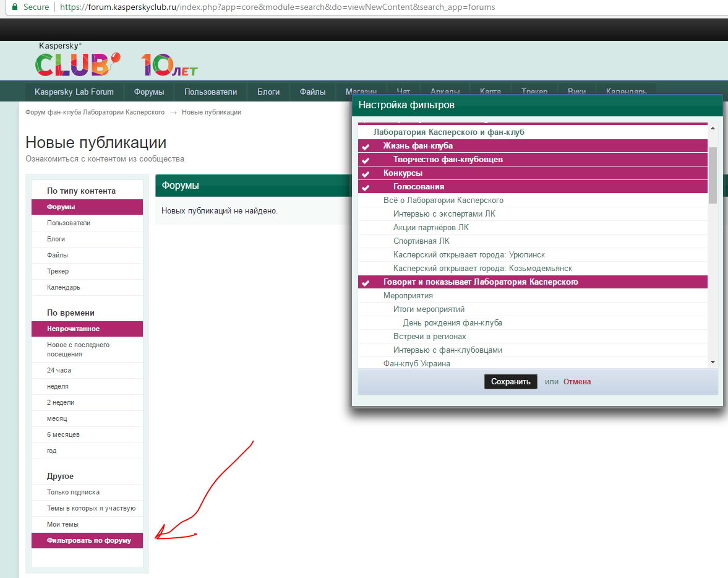Save filters with Сохранить button
Viewport: 728px width, 578px height.
coord(511,381)
